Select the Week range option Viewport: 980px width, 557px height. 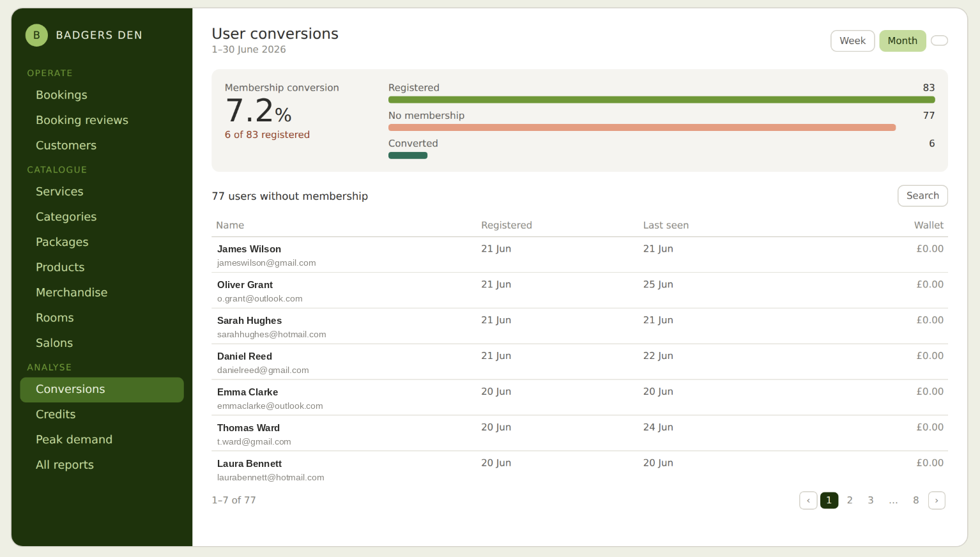tap(852, 41)
